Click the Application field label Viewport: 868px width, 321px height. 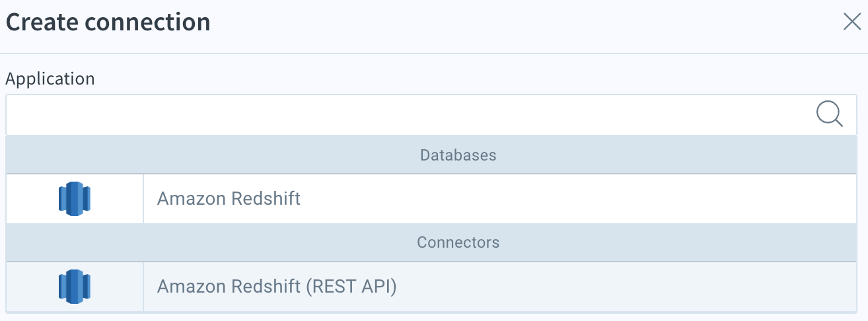tap(50, 79)
